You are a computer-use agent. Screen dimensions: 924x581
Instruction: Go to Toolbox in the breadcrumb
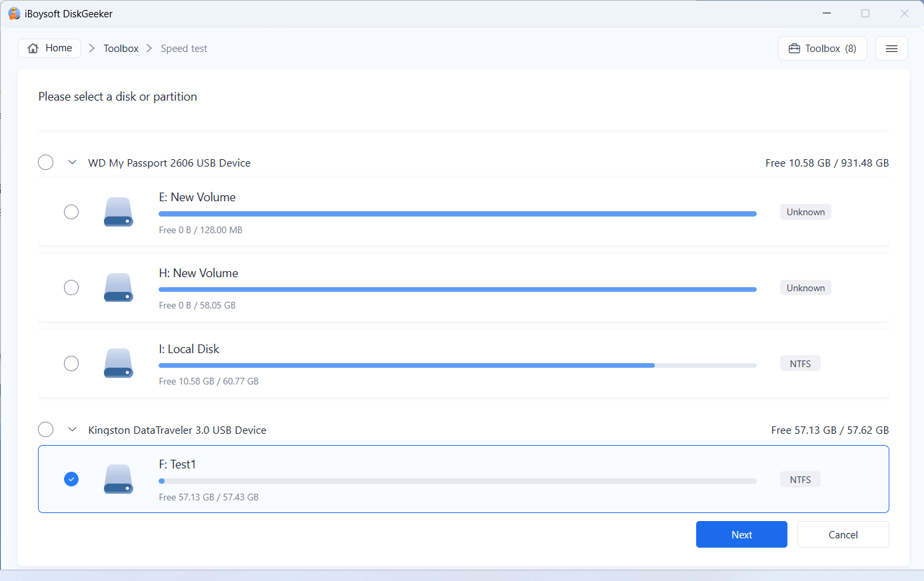121,49
